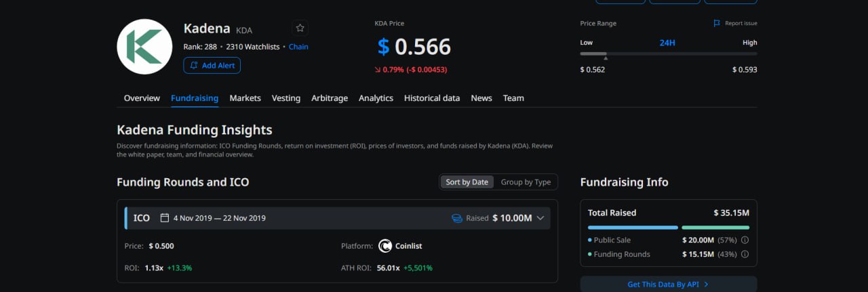Open the Chain link
Viewport: 868px width, 292px height.
pos(298,47)
